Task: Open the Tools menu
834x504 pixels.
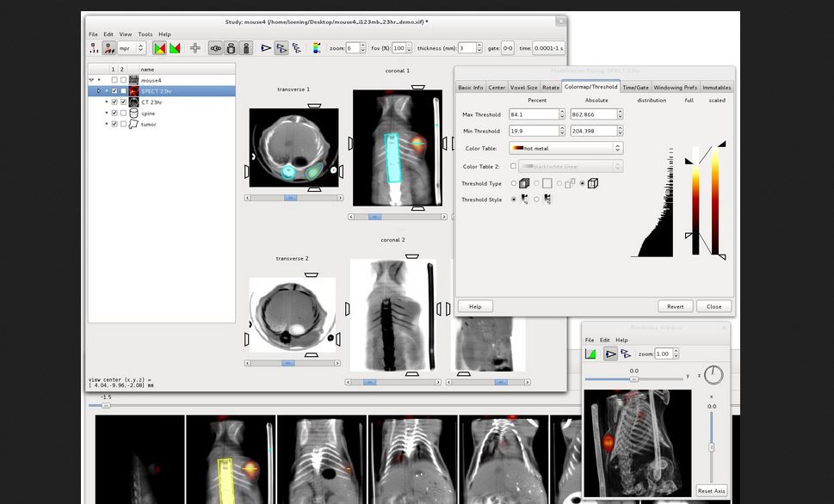Action: (x=145, y=34)
